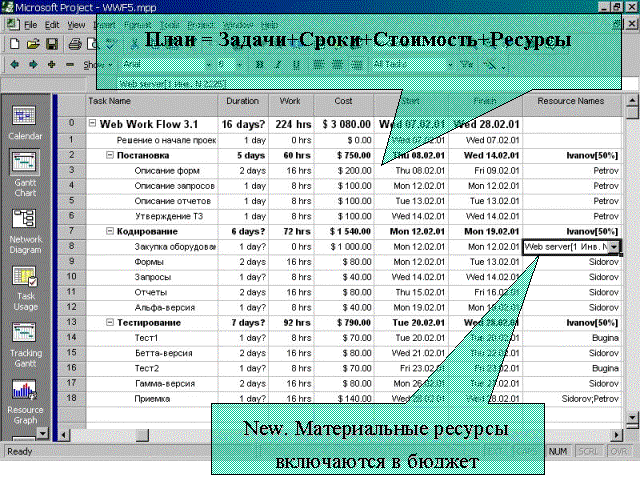Click the Task Name column header

click(x=152, y=105)
